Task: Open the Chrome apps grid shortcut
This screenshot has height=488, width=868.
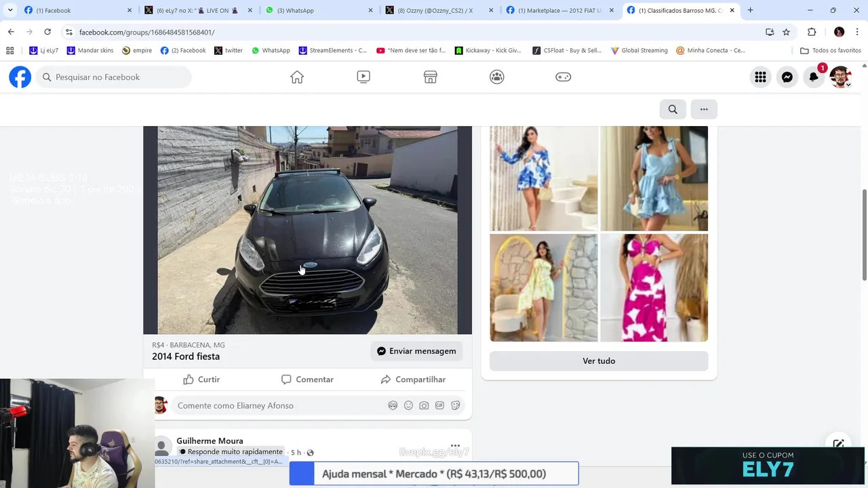Action: coord(9,50)
